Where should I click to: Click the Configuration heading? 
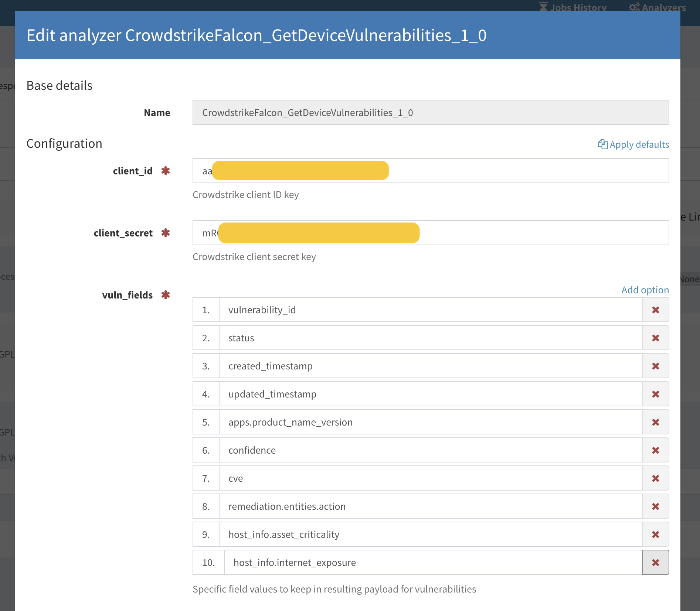(x=64, y=143)
